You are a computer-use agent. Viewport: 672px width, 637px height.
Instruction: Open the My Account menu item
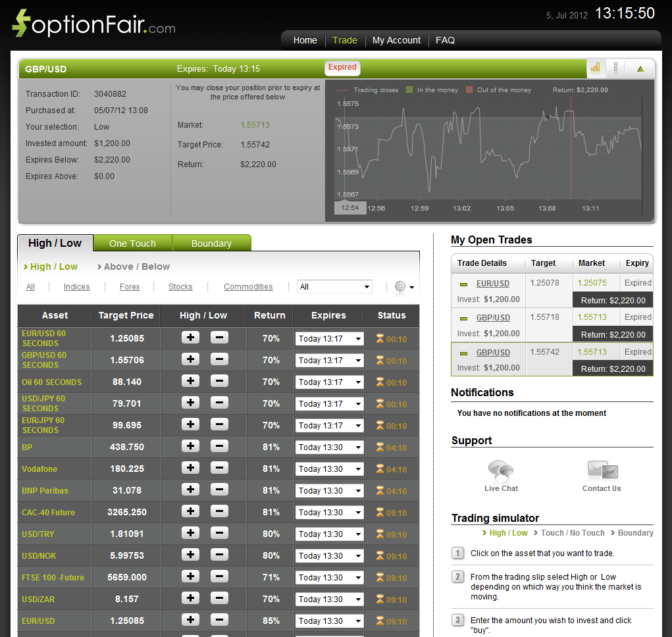396,40
